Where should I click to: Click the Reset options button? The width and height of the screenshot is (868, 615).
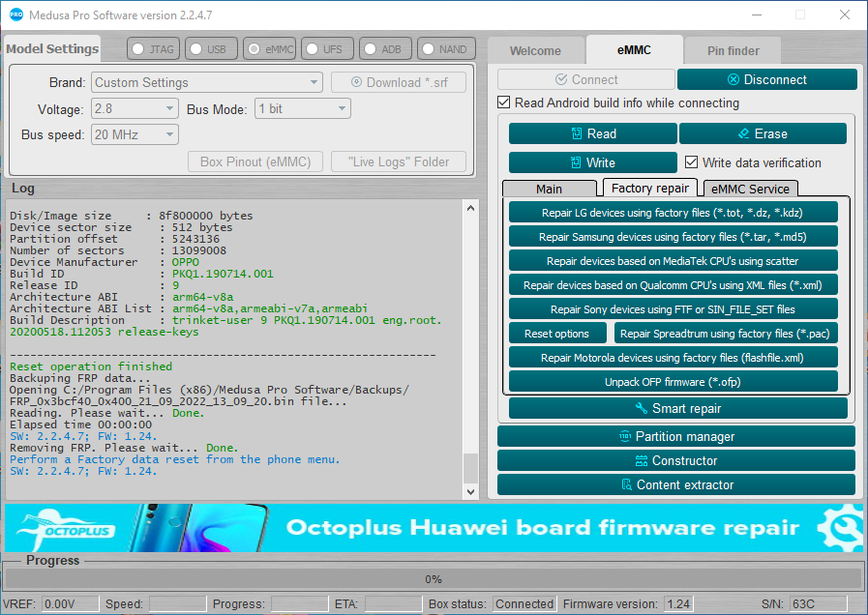tap(556, 334)
